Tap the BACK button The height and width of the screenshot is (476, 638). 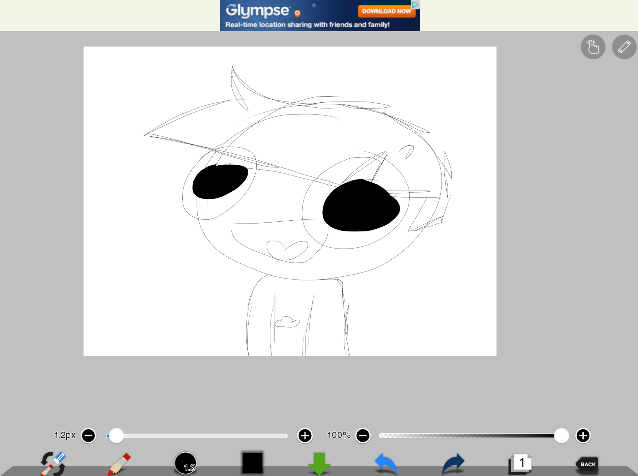pos(587,464)
